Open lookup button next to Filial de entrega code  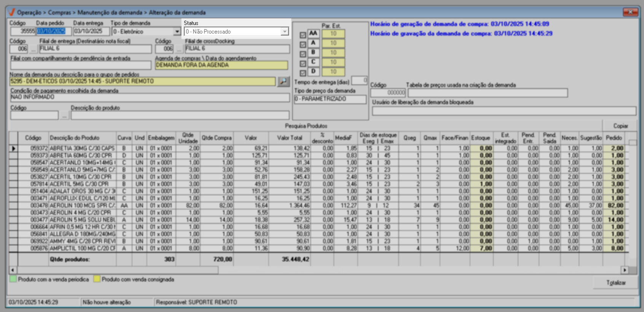click(x=33, y=49)
